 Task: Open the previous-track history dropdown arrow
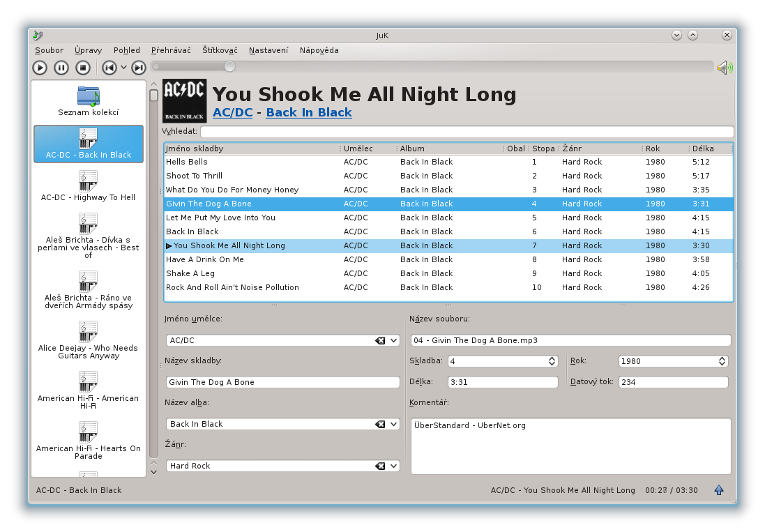(124, 68)
